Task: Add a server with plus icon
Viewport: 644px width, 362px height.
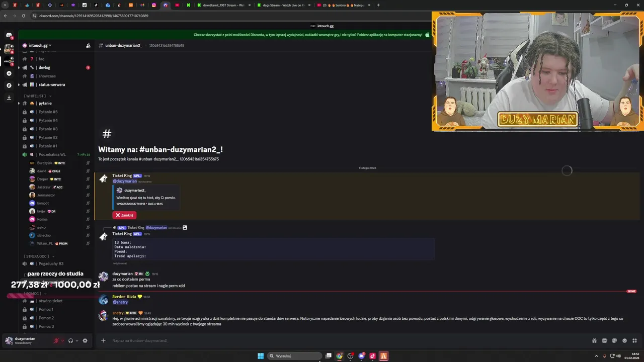Action: pos(9,73)
